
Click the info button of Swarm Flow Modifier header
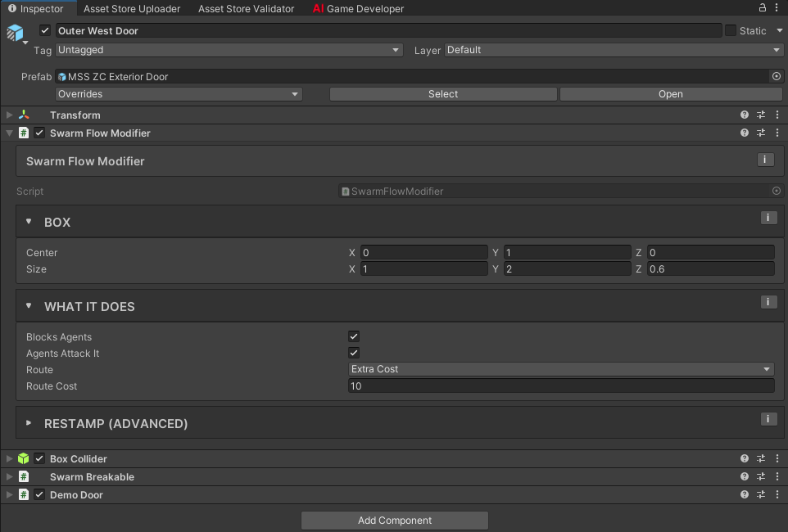(x=765, y=160)
